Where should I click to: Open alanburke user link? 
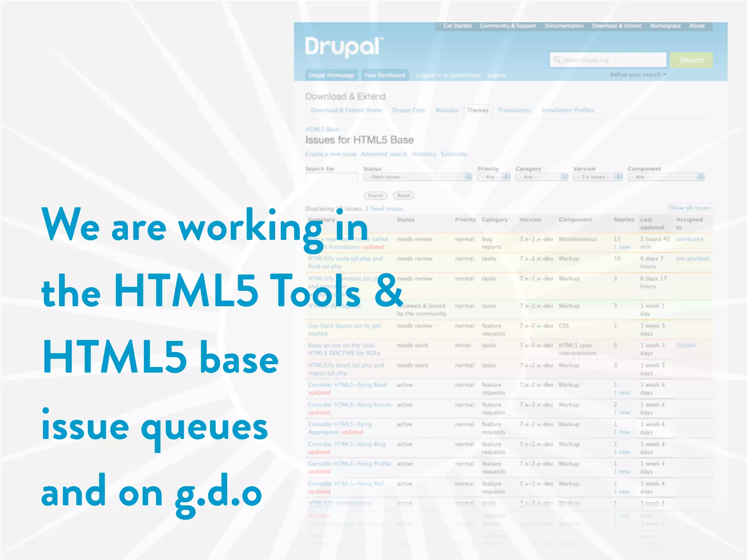(x=689, y=239)
